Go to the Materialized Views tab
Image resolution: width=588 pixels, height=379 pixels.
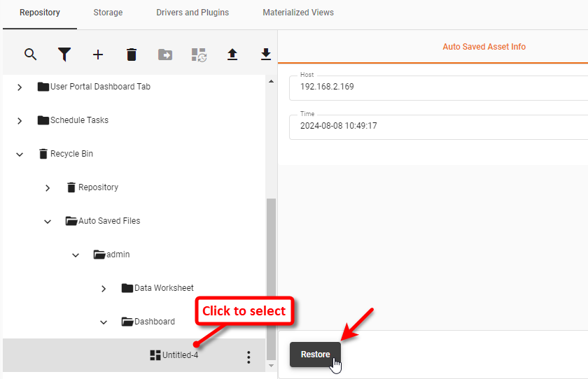[x=298, y=13]
